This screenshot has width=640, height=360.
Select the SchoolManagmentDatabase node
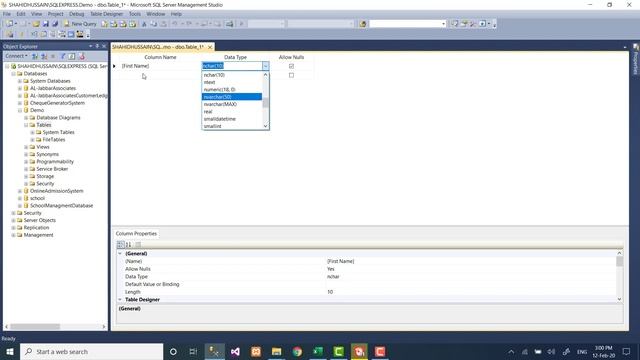(61, 206)
